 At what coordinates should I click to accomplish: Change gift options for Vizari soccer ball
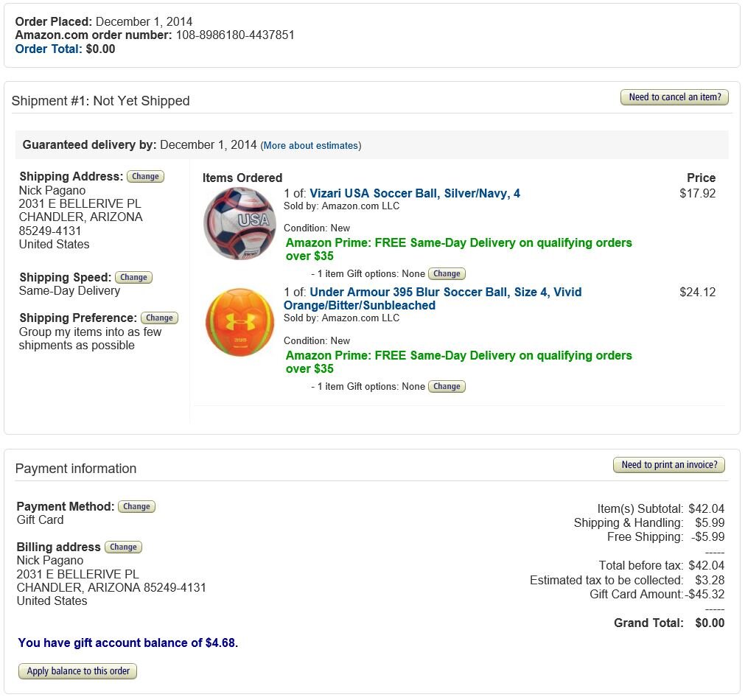click(447, 274)
